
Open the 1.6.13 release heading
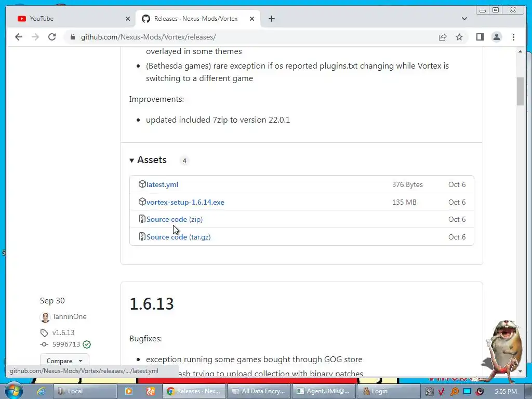click(x=152, y=303)
